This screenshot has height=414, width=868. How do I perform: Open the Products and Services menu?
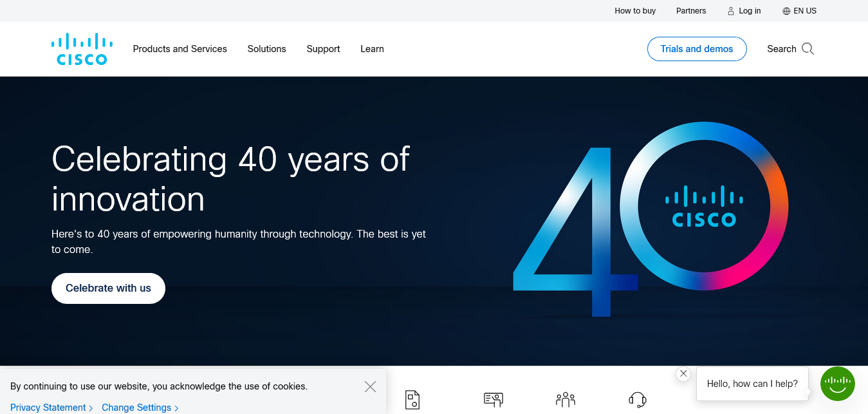180,49
